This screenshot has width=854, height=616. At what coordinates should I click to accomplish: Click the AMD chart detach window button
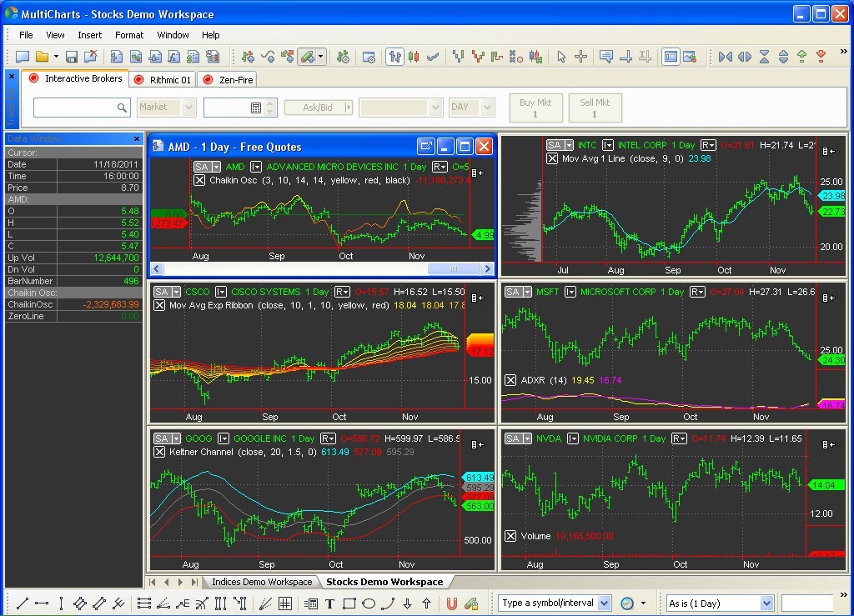point(426,147)
